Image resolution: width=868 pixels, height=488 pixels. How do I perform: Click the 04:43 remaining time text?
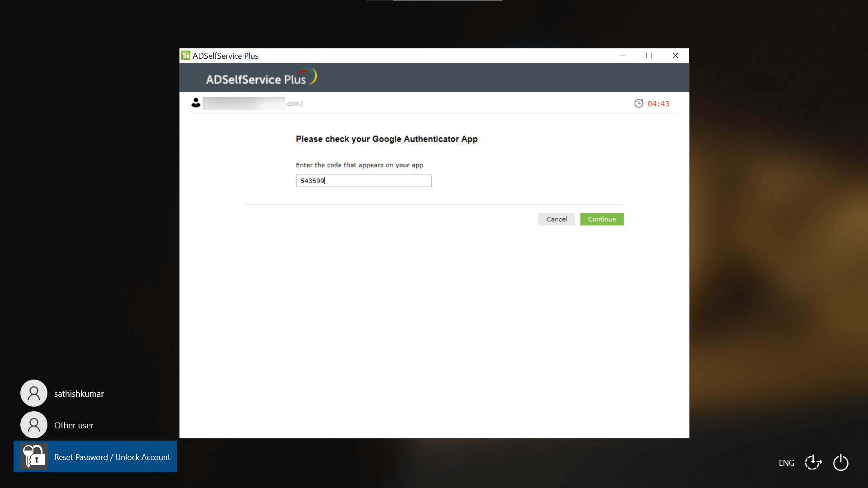point(658,103)
